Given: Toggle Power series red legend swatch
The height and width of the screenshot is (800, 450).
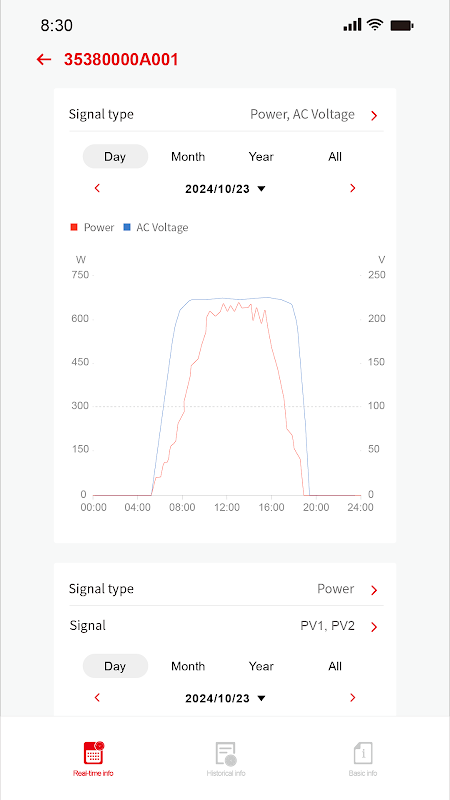Looking at the screenshot, I should click(x=74, y=227).
